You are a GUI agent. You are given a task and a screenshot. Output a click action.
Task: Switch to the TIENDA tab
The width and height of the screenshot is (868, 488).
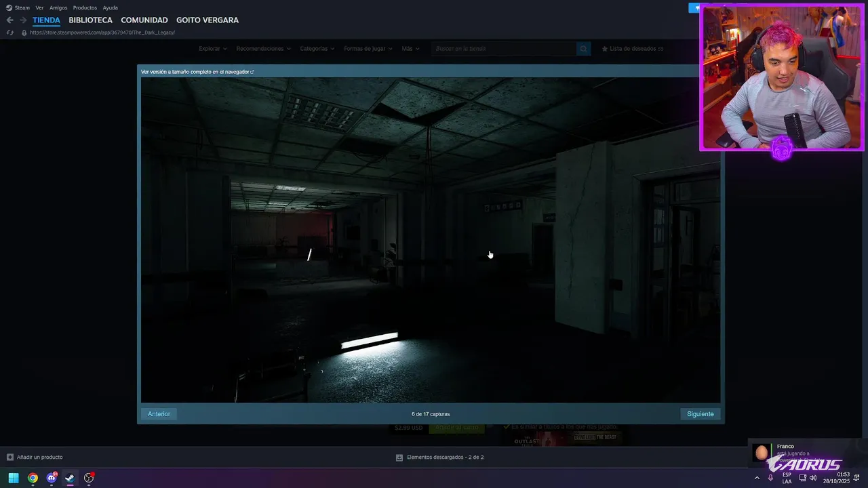point(46,20)
